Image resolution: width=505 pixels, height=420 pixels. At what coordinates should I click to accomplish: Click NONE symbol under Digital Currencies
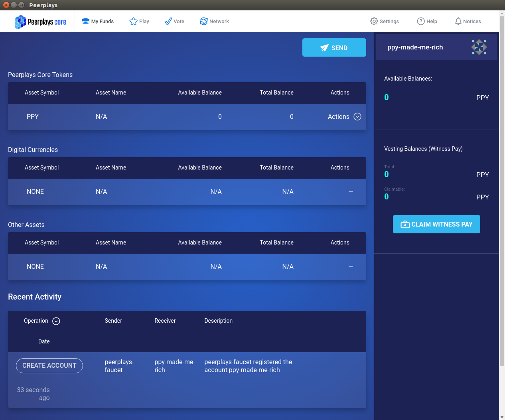pos(35,191)
